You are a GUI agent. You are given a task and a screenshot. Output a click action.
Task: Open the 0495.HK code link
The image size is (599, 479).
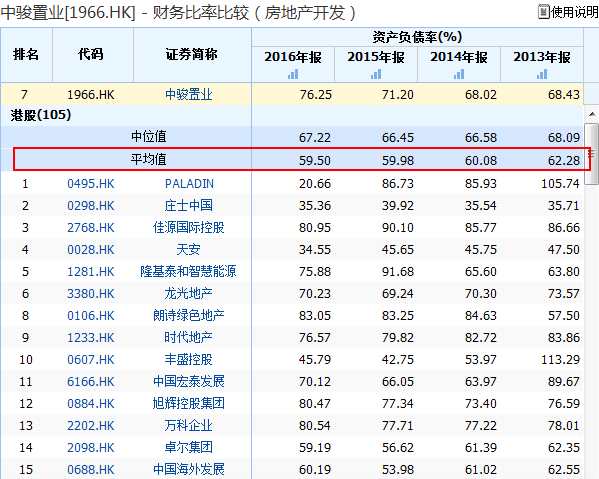(91, 184)
